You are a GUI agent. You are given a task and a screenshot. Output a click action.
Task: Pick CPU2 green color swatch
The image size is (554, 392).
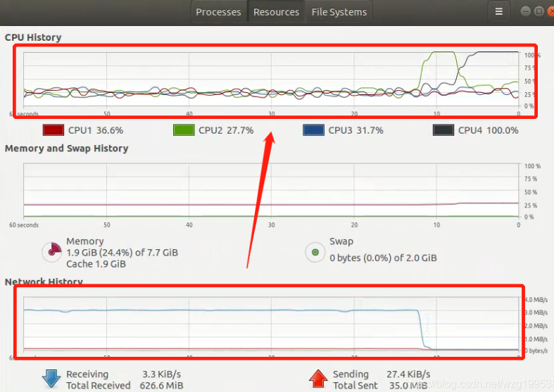(x=184, y=130)
